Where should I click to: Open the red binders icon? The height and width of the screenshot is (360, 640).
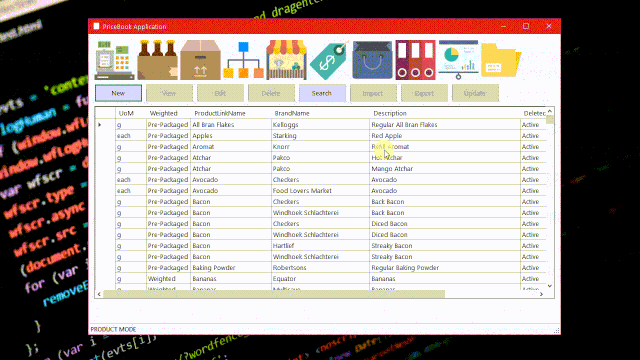pyautogui.click(x=415, y=60)
